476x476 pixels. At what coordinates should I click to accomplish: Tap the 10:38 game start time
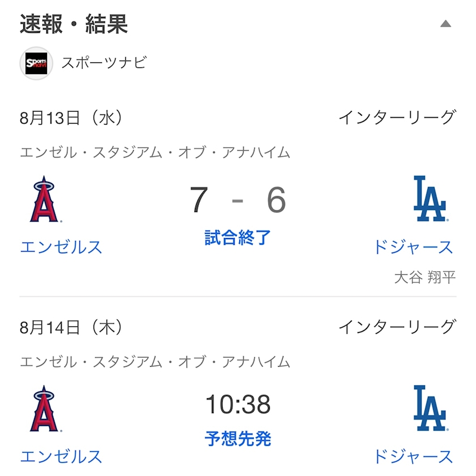238,405
